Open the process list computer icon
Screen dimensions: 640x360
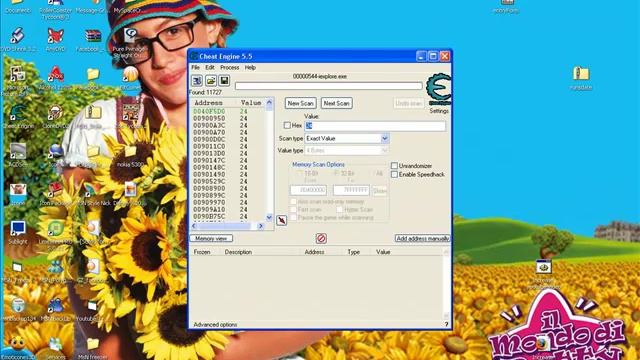pos(197,80)
